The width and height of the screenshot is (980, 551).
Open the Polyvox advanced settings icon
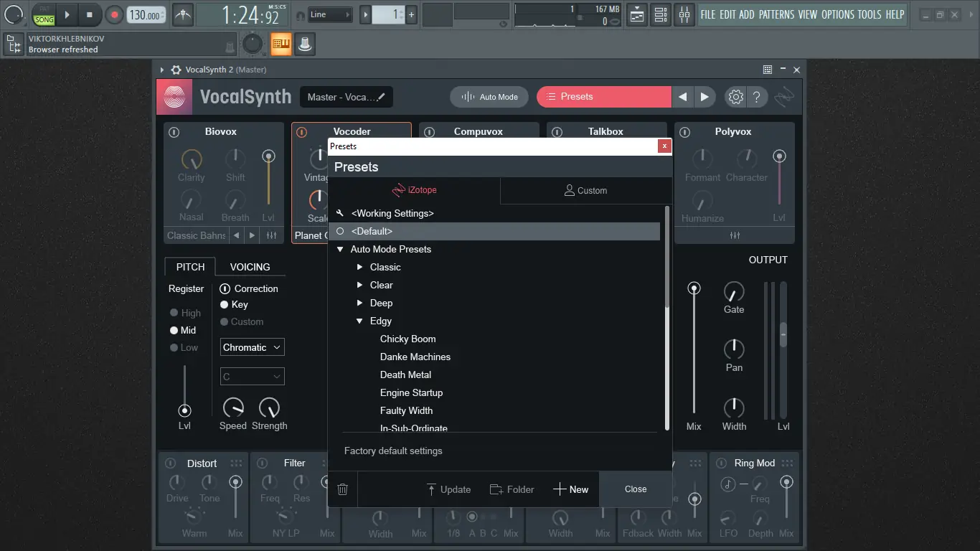click(735, 235)
